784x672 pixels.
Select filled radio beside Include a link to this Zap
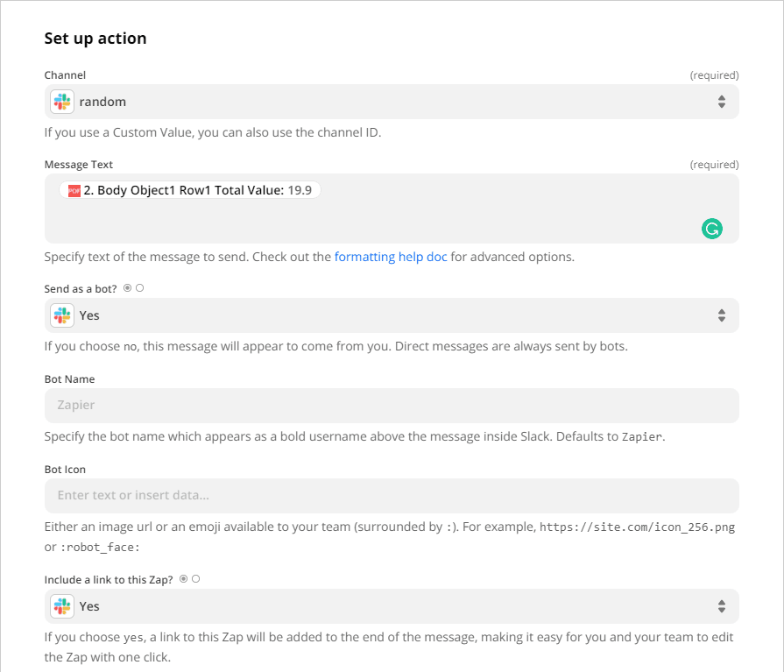[184, 579]
